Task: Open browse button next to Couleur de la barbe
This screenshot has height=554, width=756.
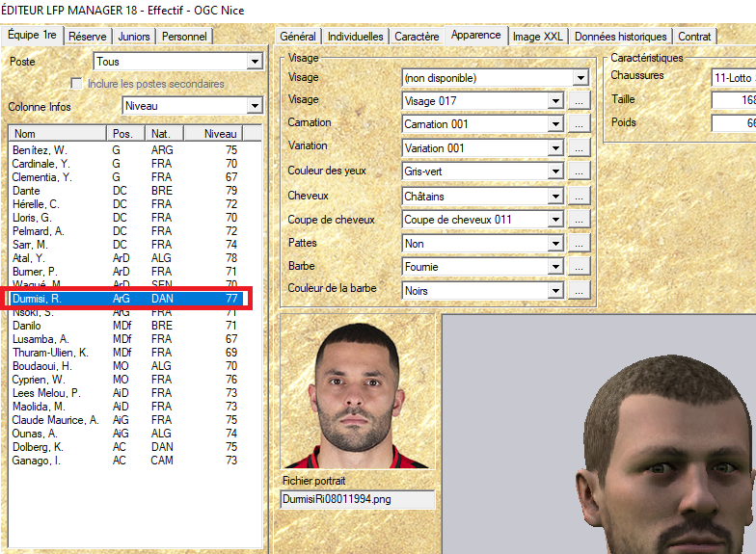Action: [x=579, y=291]
